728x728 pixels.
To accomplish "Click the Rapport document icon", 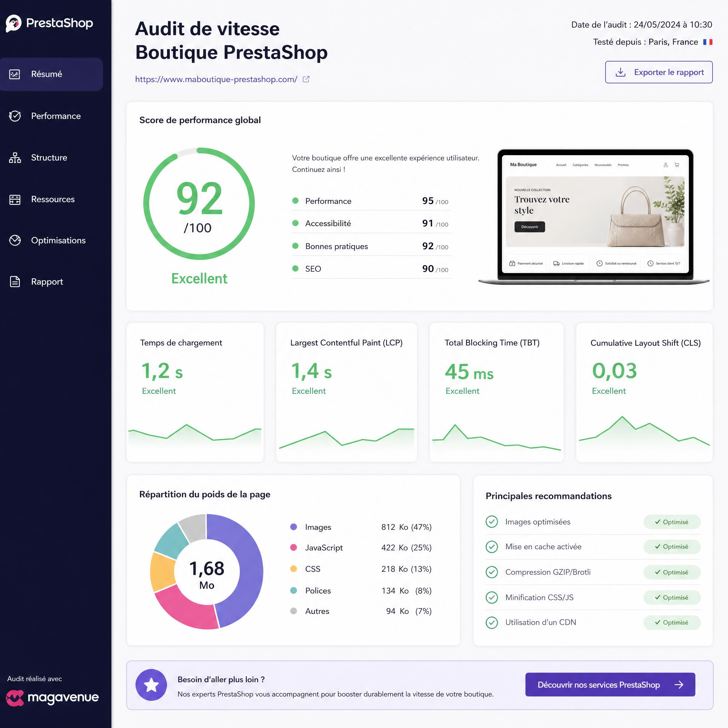I will click(15, 282).
